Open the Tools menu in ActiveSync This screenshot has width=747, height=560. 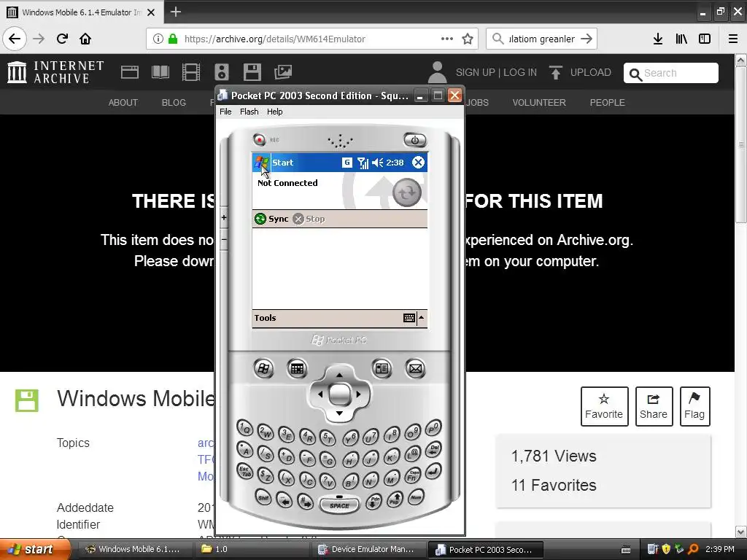point(265,318)
